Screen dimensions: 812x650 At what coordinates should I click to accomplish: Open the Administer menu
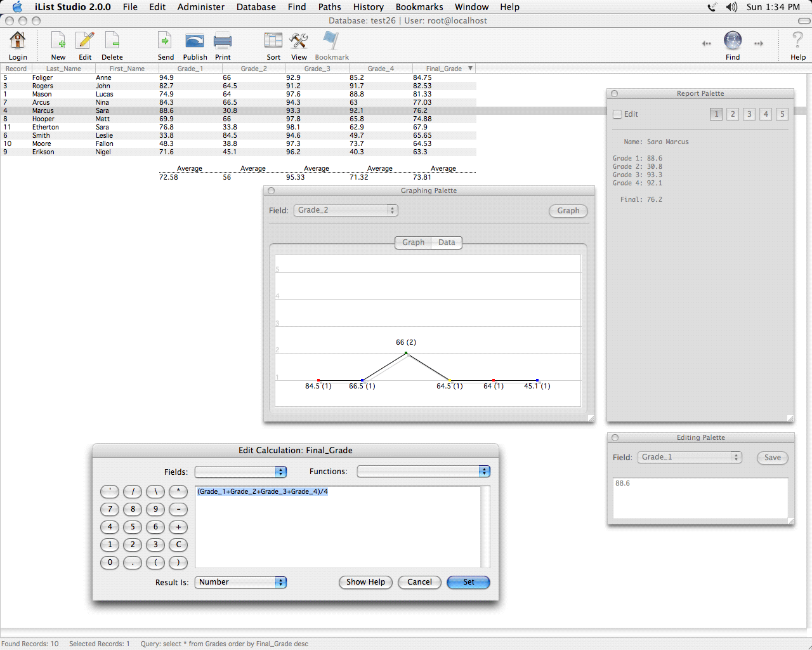point(201,7)
